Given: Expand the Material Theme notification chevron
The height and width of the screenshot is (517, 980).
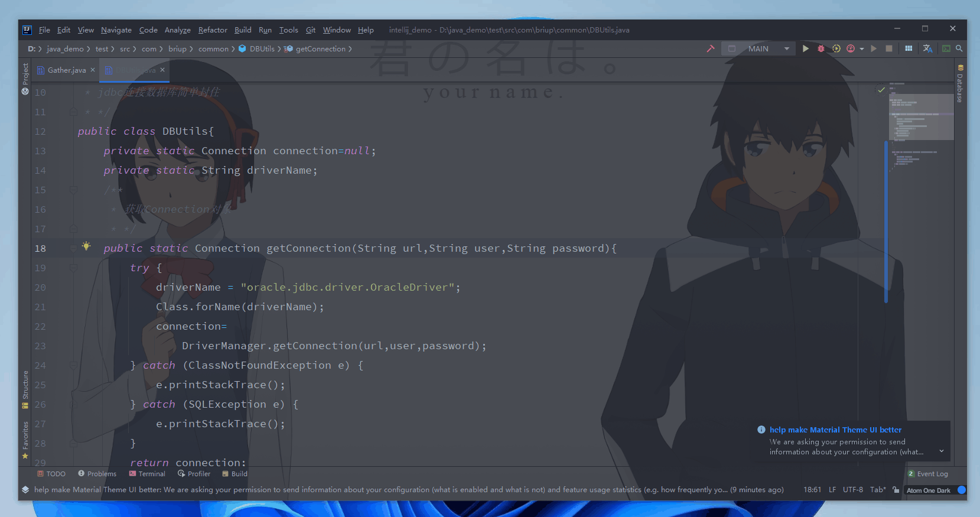Looking at the screenshot, I should 942,451.
